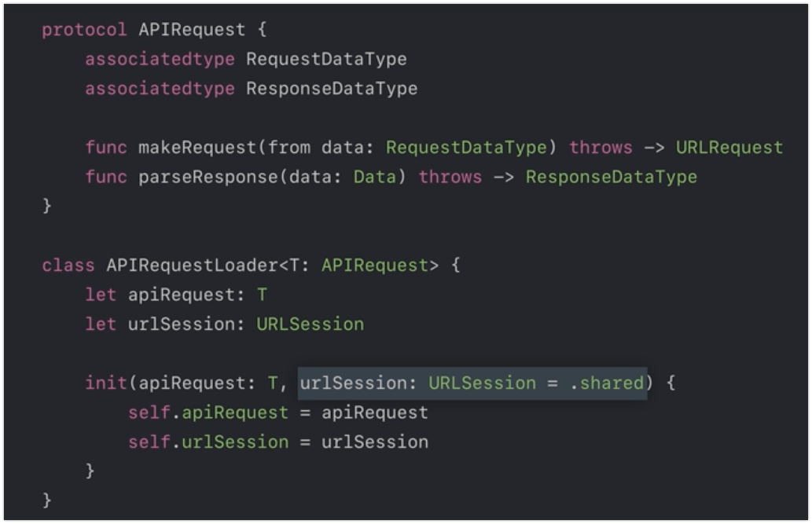Click the 'protocol' keyword on the first line
This screenshot has width=812, height=524.
tap(84, 30)
